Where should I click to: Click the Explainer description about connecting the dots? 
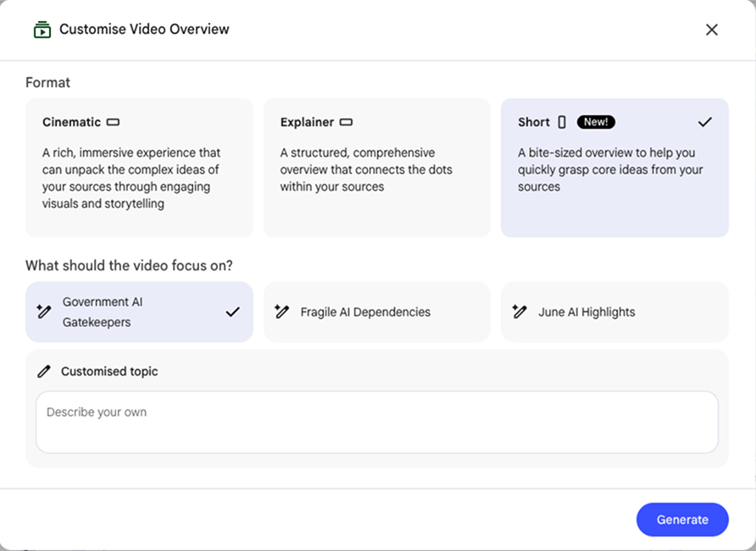tap(366, 170)
